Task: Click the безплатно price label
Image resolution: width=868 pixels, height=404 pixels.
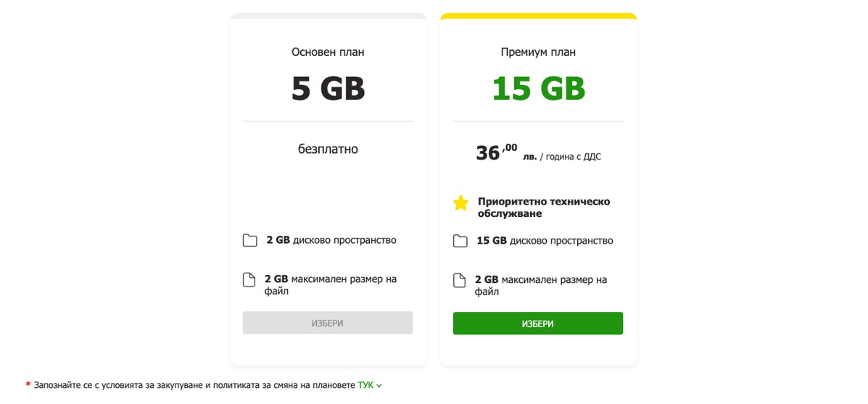Action: click(328, 149)
